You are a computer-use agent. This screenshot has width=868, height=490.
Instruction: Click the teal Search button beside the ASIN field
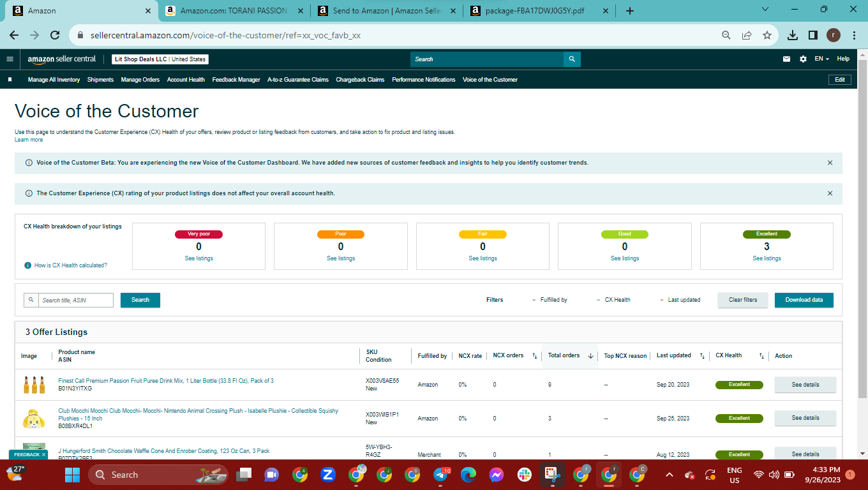click(140, 300)
